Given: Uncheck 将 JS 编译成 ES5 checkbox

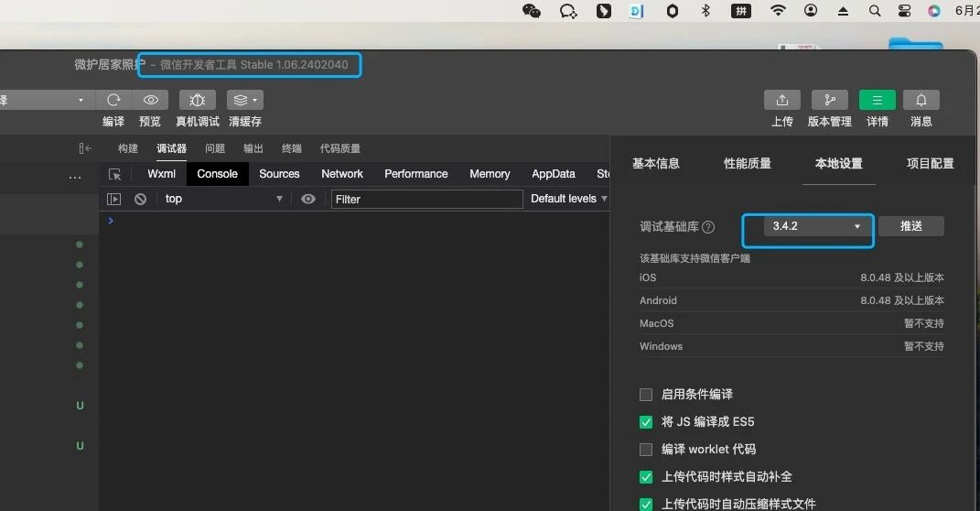Looking at the screenshot, I should (x=646, y=422).
